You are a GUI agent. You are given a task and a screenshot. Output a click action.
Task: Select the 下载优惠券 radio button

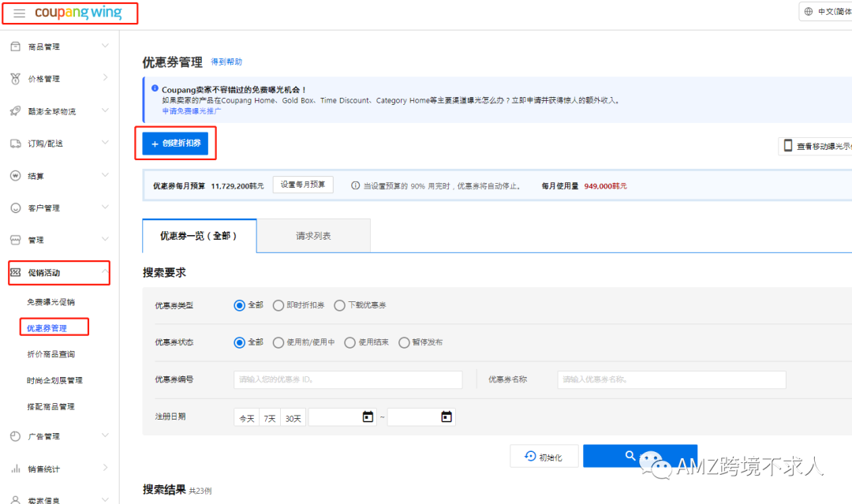pyautogui.click(x=339, y=305)
